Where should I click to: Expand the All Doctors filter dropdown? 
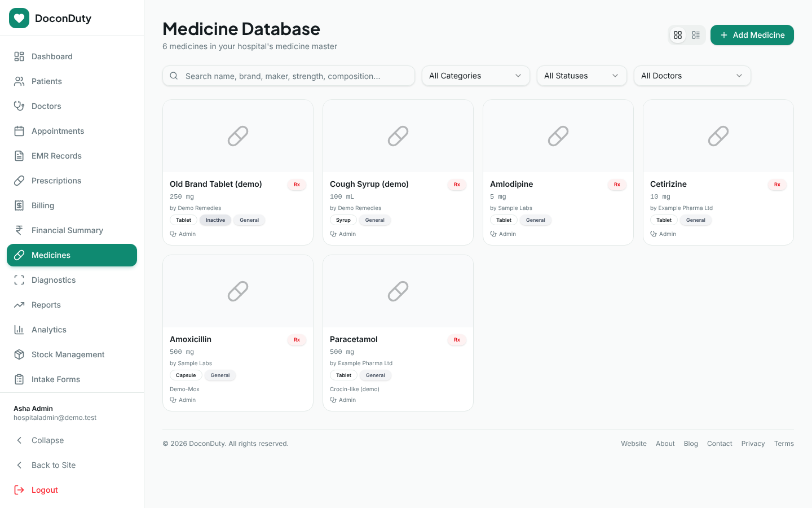tap(692, 76)
